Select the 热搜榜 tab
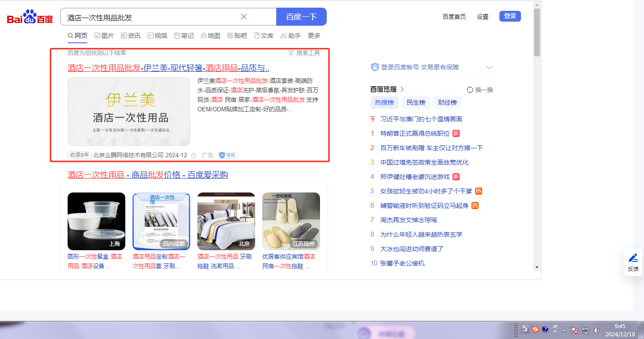 point(384,102)
